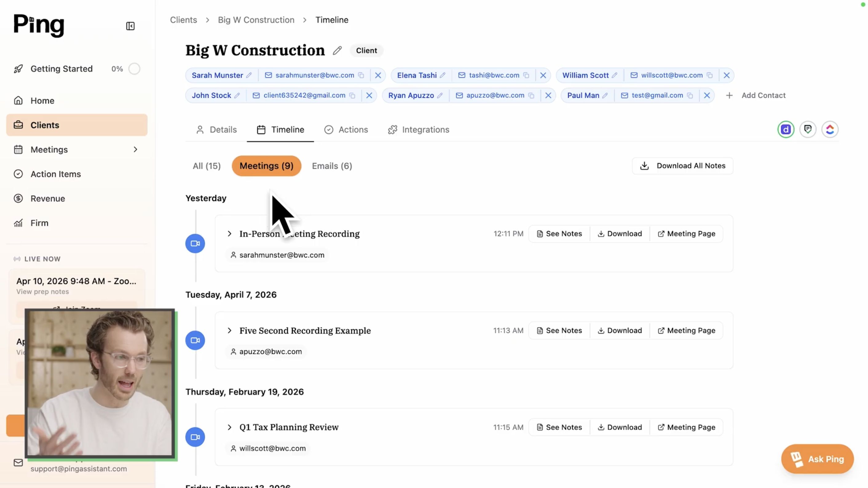Open the shield integration icon
This screenshot has width=868, height=488.
[808, 129]
